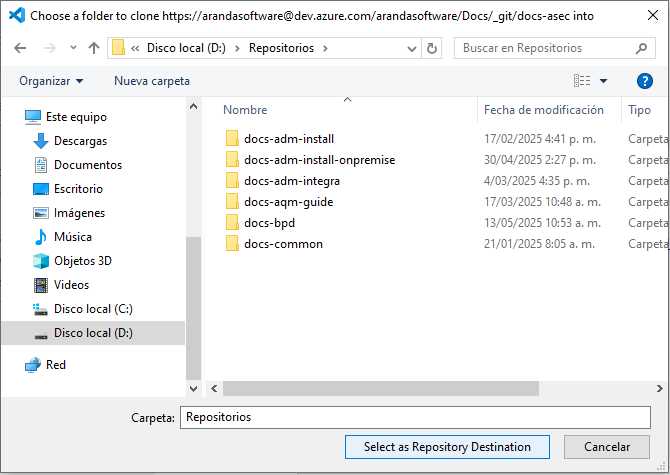Sort by the Nombre column header
Viewport: 670px width, 475px height.
tap(245, 110)
